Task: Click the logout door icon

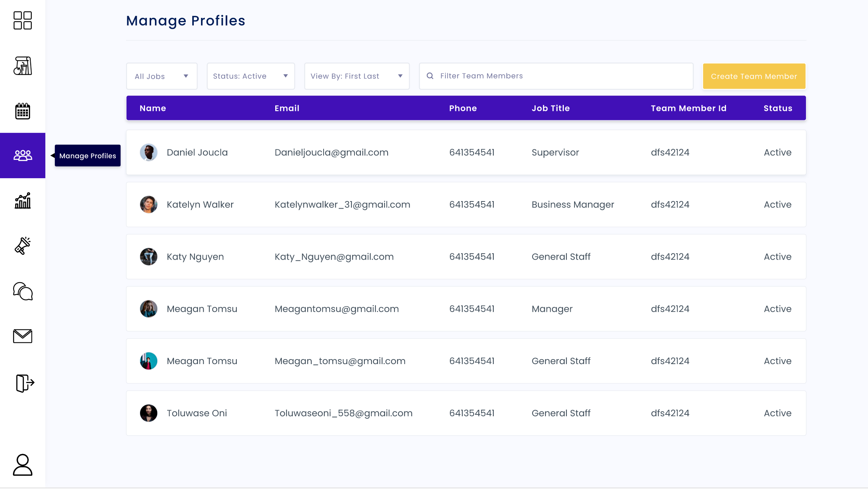Action: 25,383
